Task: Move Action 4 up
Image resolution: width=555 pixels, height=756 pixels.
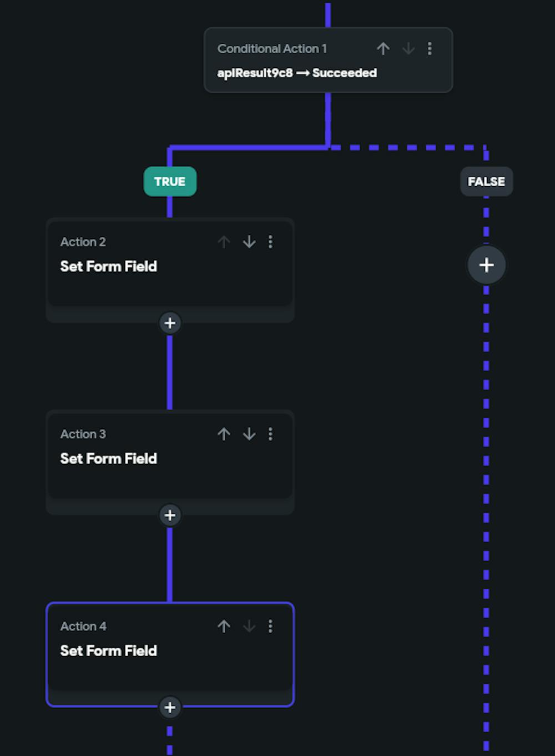Action: tap(224, 626)
